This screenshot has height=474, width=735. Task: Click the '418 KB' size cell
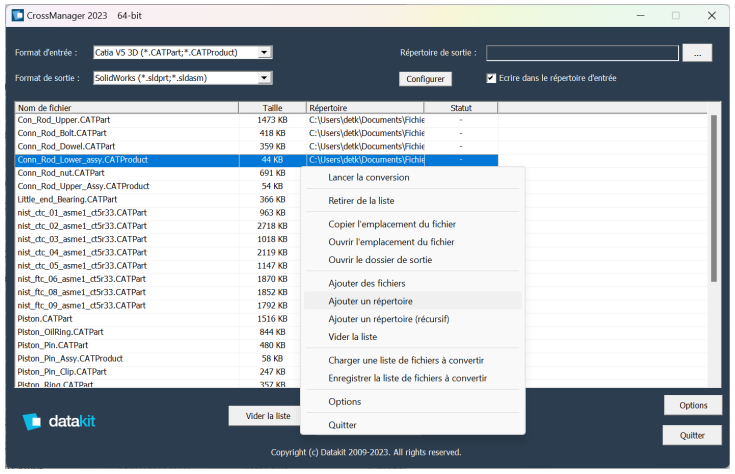click(x=272, y=133)
